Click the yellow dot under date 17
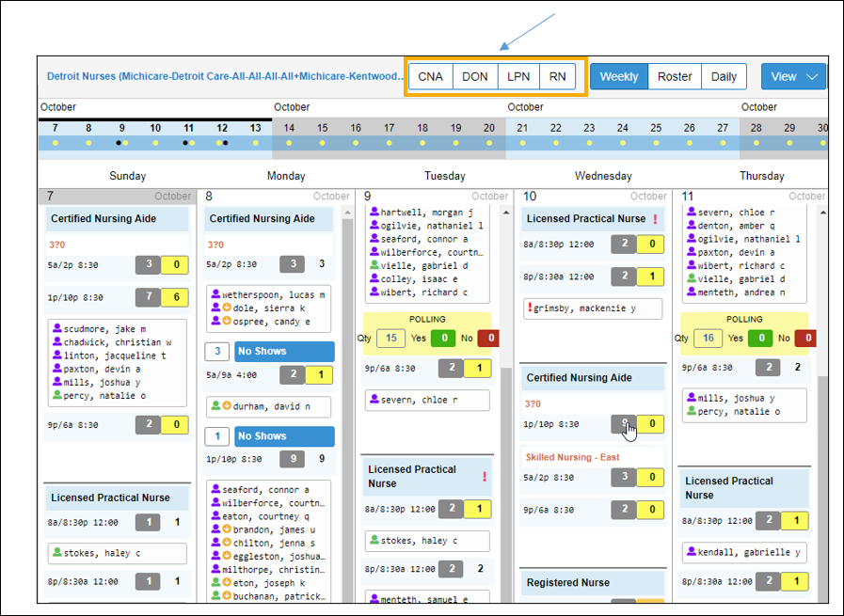This screenshot has height=616, width=844. (x=390, y=143)
